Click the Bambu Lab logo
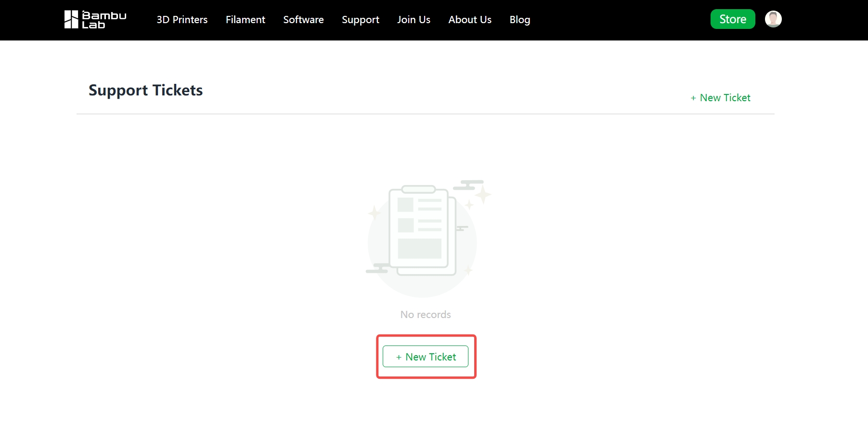Viewport: 868px width, 426px height. 95,20
